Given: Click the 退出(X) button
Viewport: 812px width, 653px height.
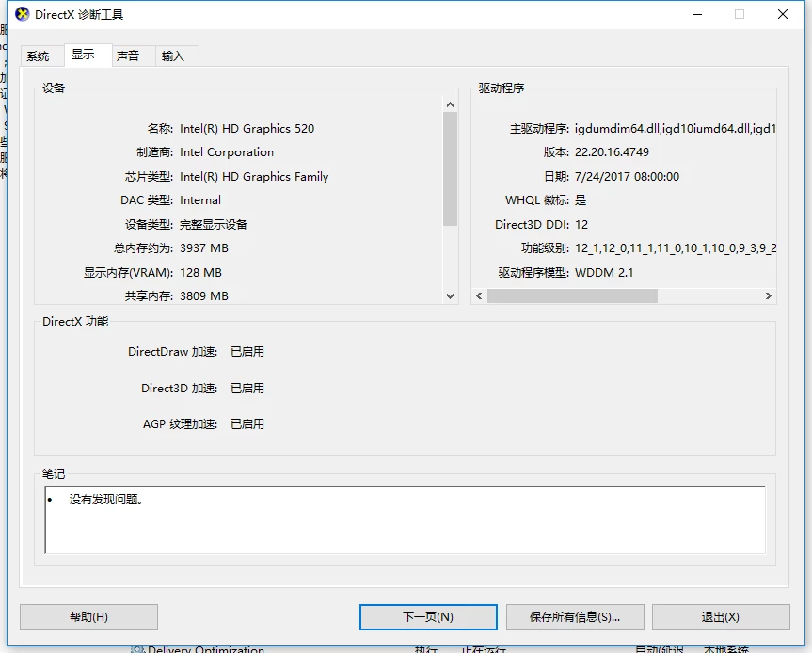Looking at the screenshot, I should (x=721, y=616).
